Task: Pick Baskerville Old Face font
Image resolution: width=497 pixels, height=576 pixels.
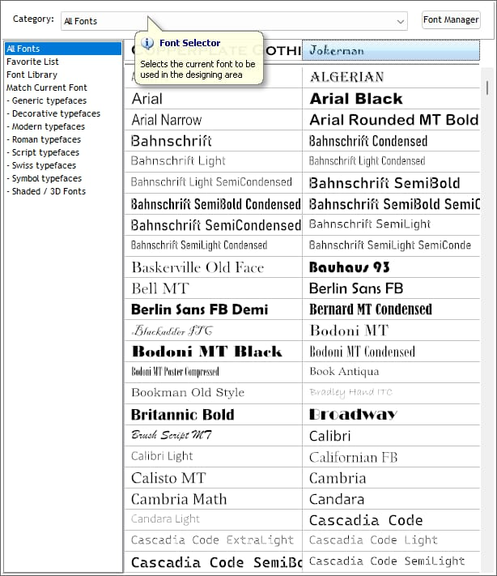Action: click(x=213, y=267)
